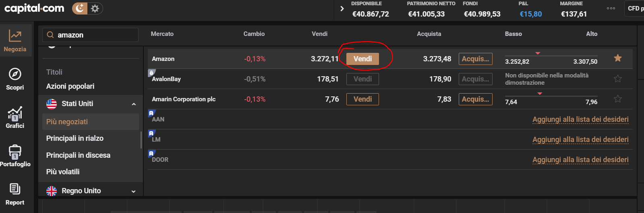
Task: Click the capital.com logo
Action: (x=34, y=8)
